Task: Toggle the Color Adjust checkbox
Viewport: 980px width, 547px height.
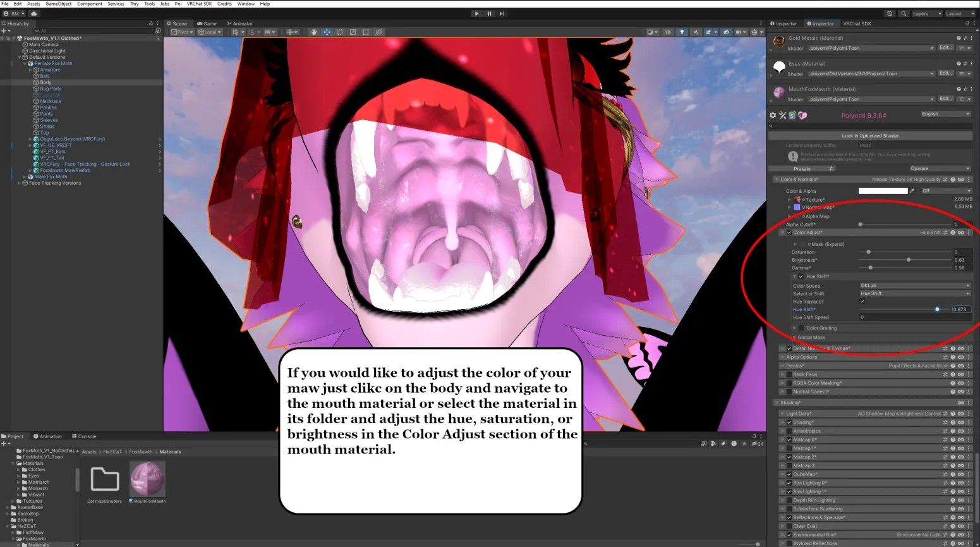Action: pos(789,233)
